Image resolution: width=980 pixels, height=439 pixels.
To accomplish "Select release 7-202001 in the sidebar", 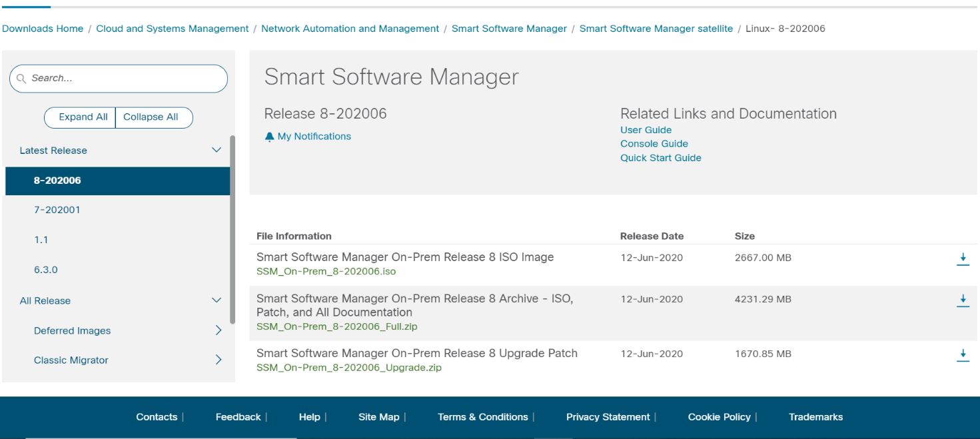I will click(57, 210).
